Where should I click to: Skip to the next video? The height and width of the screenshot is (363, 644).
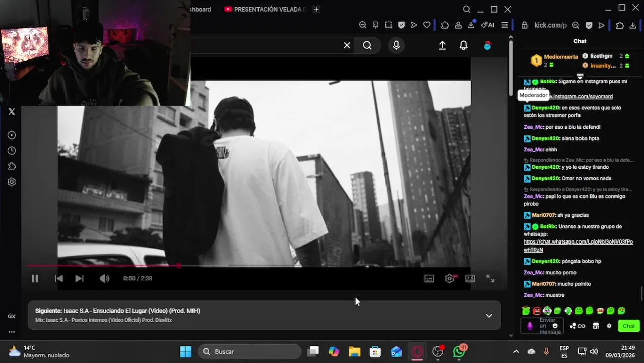pyautogui.click(x=79, y=278)
